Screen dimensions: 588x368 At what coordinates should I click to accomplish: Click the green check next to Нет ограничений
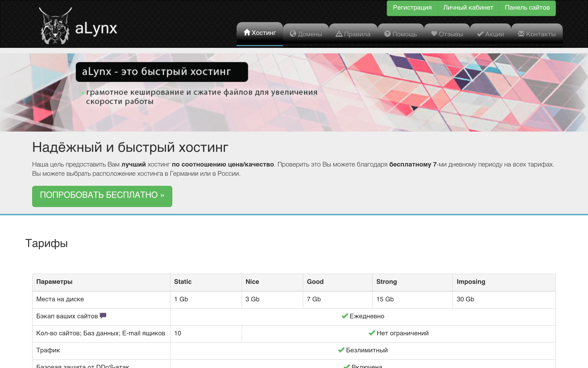[372, 333]
